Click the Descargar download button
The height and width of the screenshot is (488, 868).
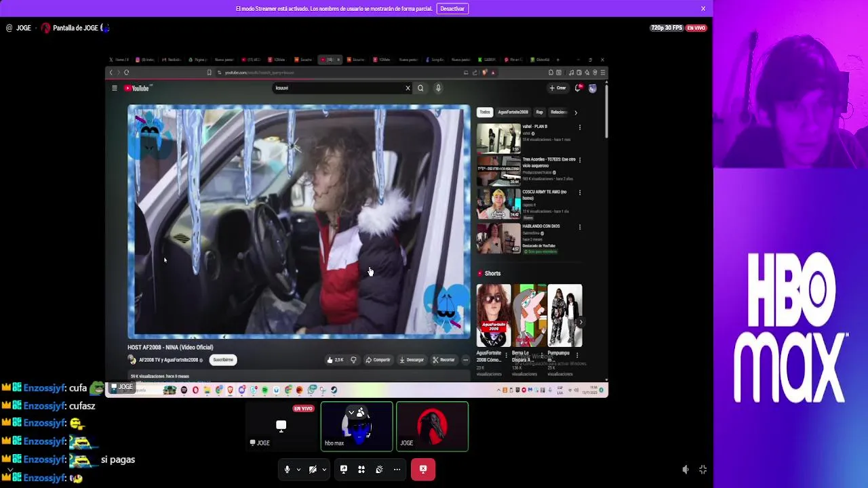(x=412, y=360)
